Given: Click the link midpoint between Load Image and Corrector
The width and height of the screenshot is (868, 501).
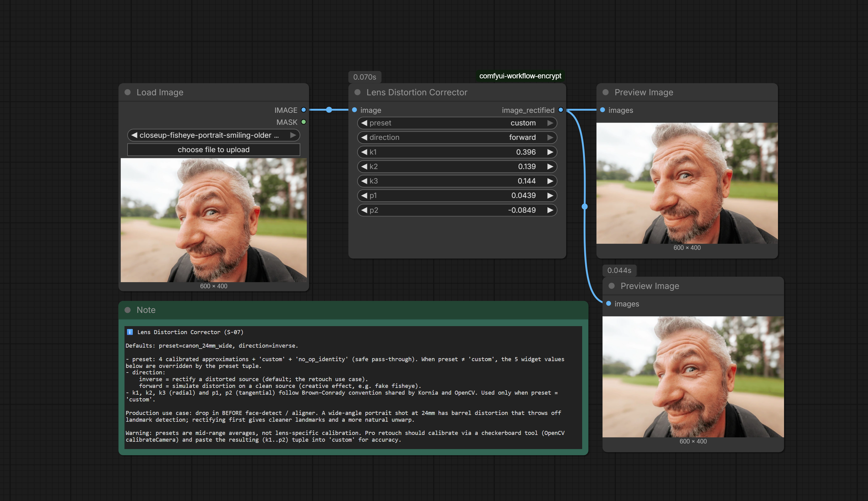Looking at the screenshot, I should click(x=329, y=110).
